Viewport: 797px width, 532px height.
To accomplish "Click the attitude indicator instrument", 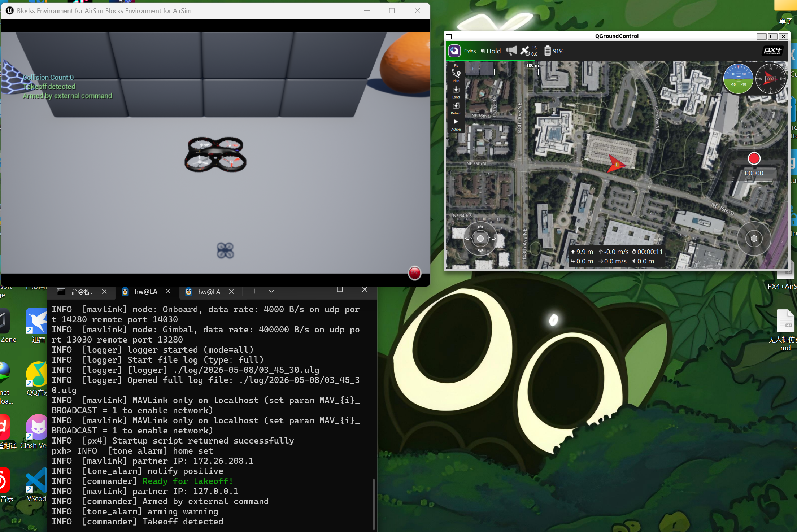I will coord(738,79).
